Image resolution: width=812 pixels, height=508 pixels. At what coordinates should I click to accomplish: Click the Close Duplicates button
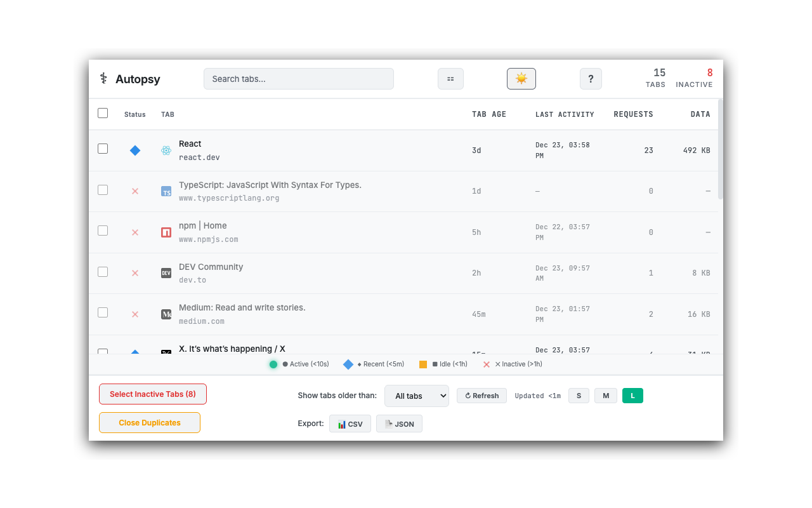click(x=149, y=422)
